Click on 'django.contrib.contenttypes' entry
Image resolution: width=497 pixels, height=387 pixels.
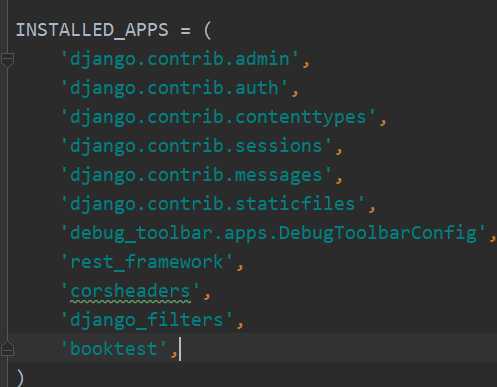tap(219, 118)
